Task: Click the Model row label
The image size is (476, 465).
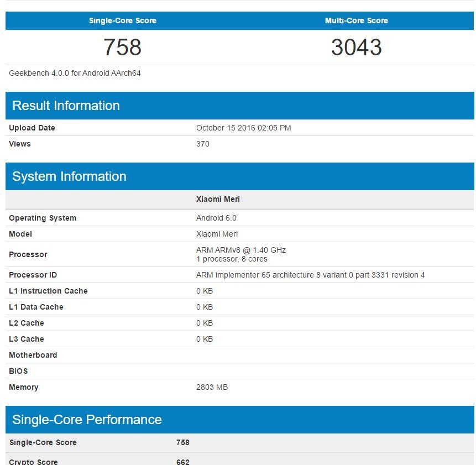Action: pos(20,234)
